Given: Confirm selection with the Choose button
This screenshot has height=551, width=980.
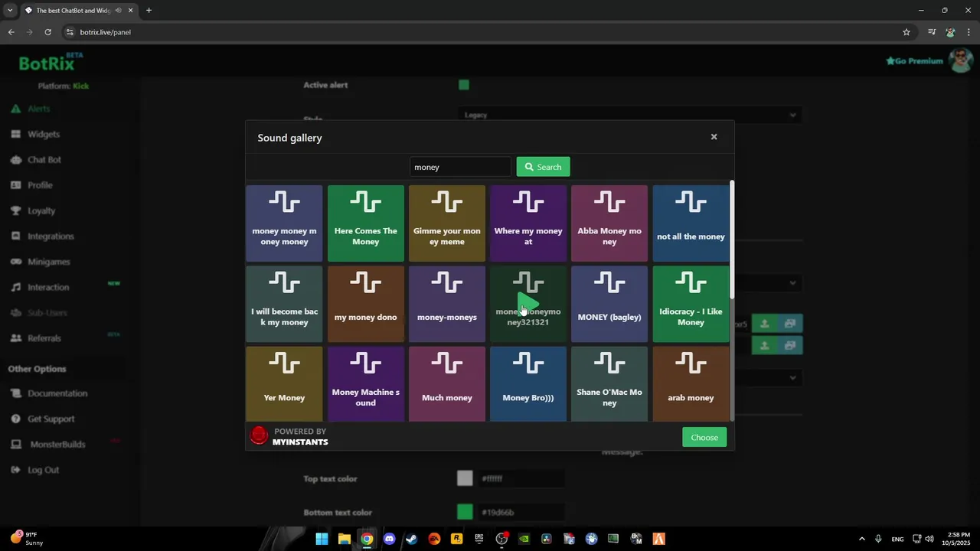Looking at the screenshot, I should point(704,437).
